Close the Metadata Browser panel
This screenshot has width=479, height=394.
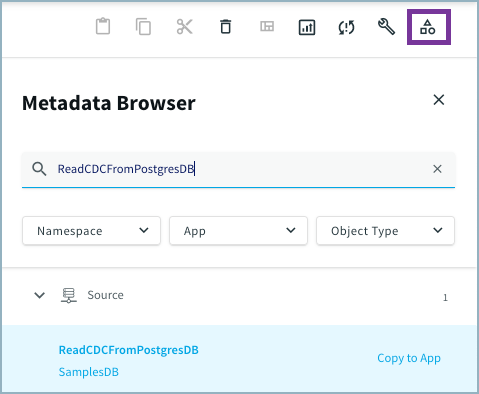coord(439,99)
